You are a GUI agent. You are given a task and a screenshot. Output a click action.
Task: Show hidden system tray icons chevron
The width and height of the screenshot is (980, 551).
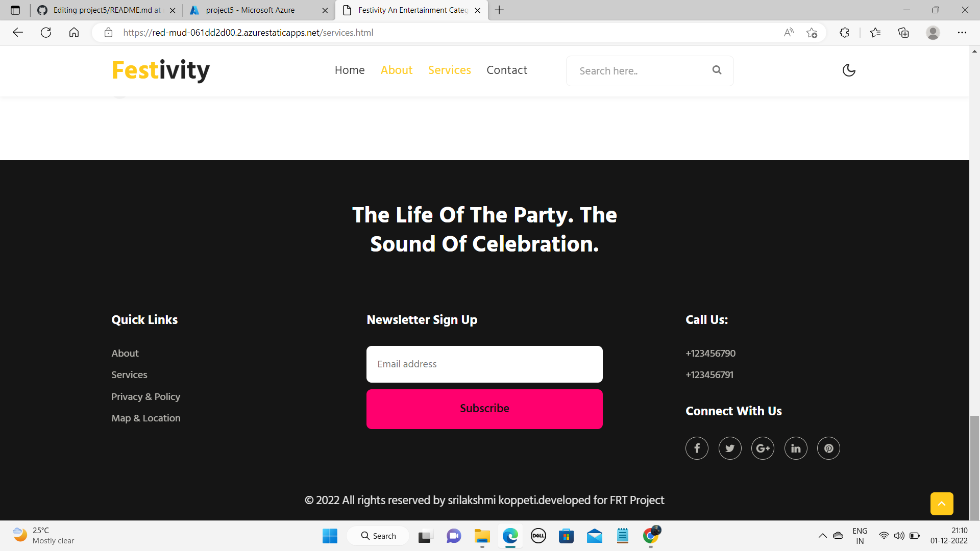pos(822,536)
